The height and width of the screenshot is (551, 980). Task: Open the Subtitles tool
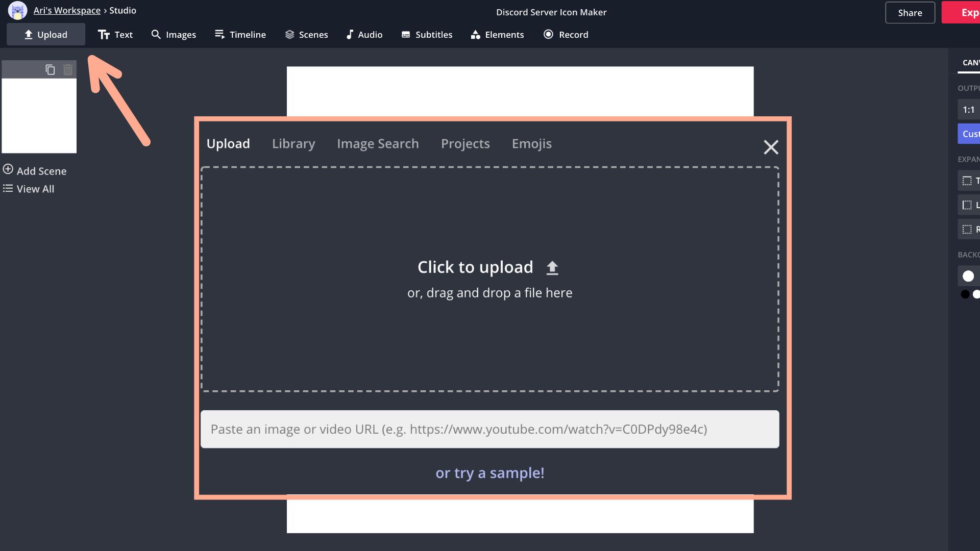click(x=427, y=35)
